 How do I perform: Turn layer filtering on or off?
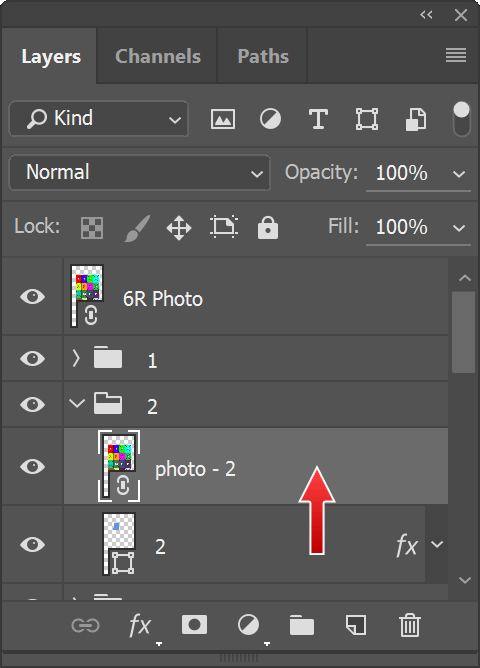point(462,119)
